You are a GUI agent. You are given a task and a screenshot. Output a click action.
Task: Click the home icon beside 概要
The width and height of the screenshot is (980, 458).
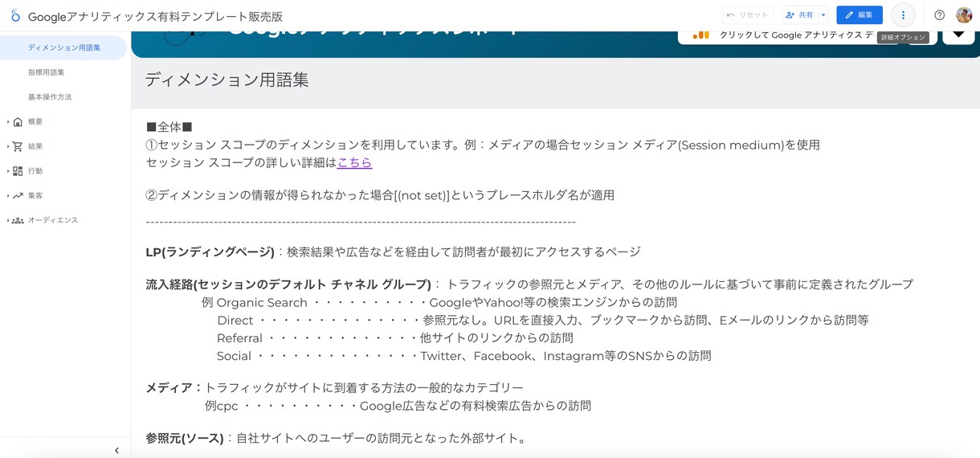click(18, 122)
